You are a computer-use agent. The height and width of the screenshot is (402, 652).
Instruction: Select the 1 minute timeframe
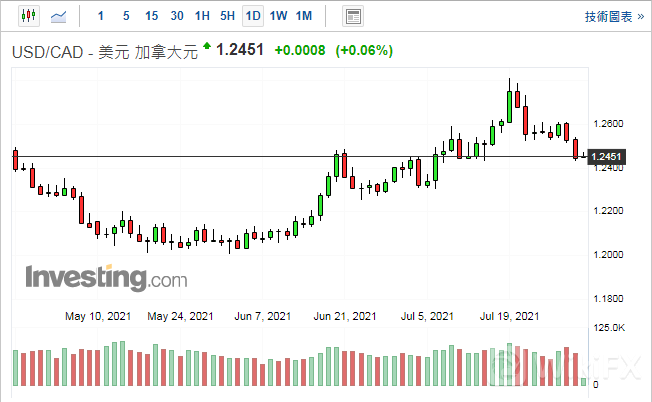[x=99, y=16]
